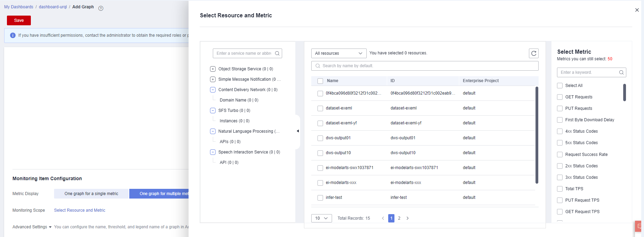
Task: Click the refresh resources icon
Action: click(x=534, y=53)
